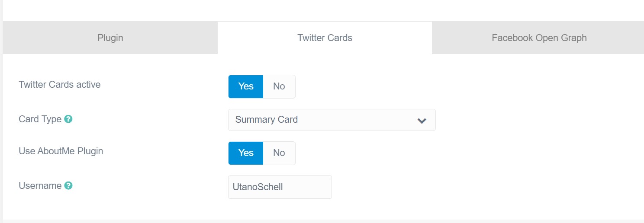The image size is (644, 223).
Task: Disable Use AboutMe Plugin with No
Action: (x=279, y=153)
